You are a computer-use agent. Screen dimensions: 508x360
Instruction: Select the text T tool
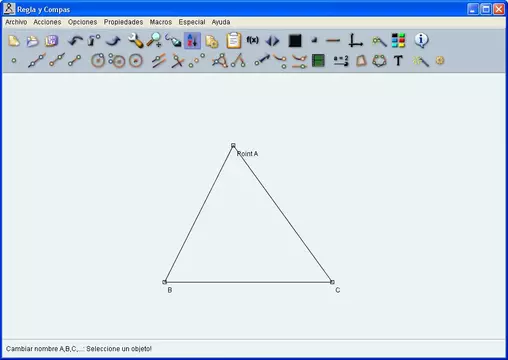(398, 61)
